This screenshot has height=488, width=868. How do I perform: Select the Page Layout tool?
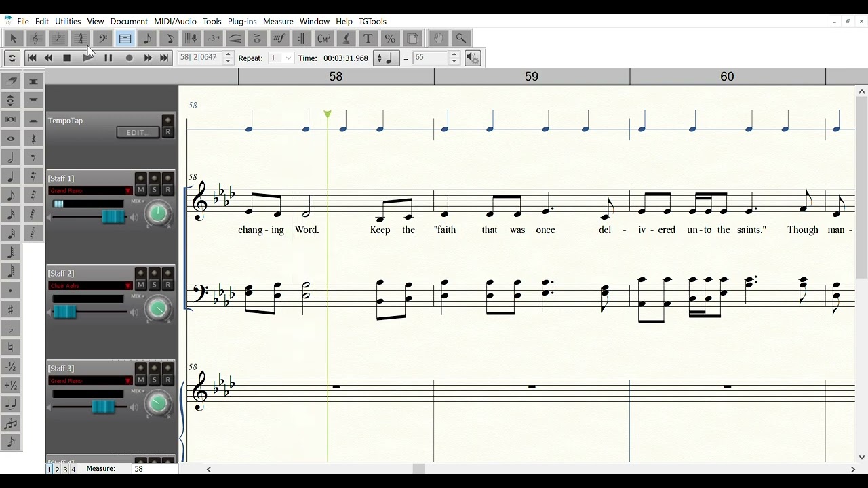(x=412, y=39)
